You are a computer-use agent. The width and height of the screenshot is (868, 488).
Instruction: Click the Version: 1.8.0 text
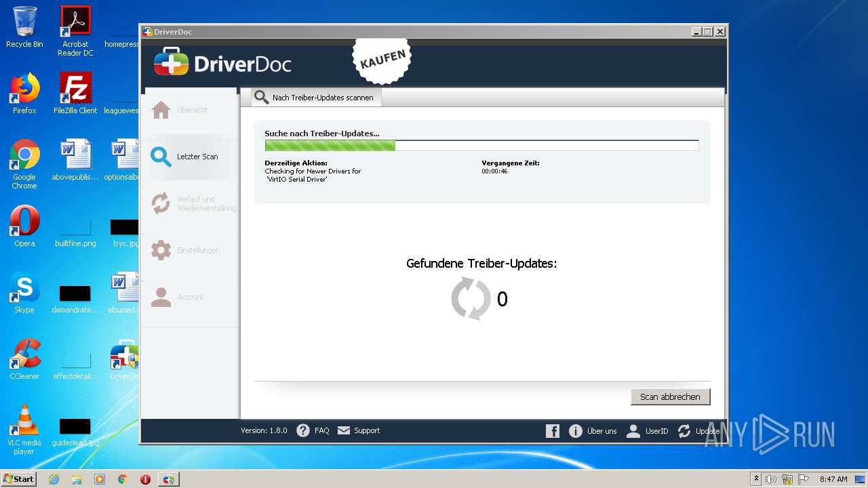(264, 430)
